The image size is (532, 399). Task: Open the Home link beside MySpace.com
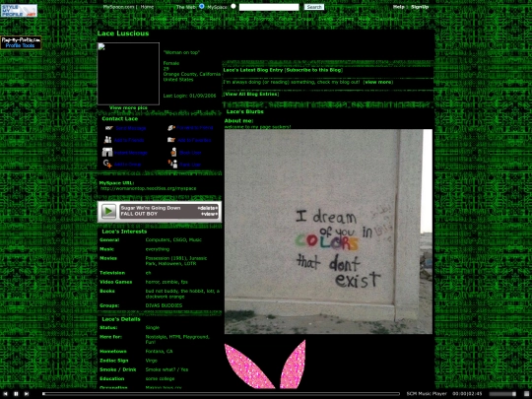(x=147, y=7)
